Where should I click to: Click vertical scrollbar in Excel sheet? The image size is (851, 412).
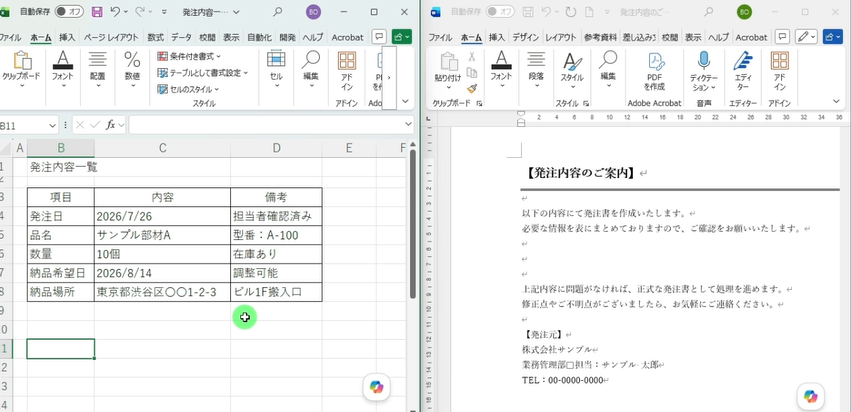pos(413,223)
